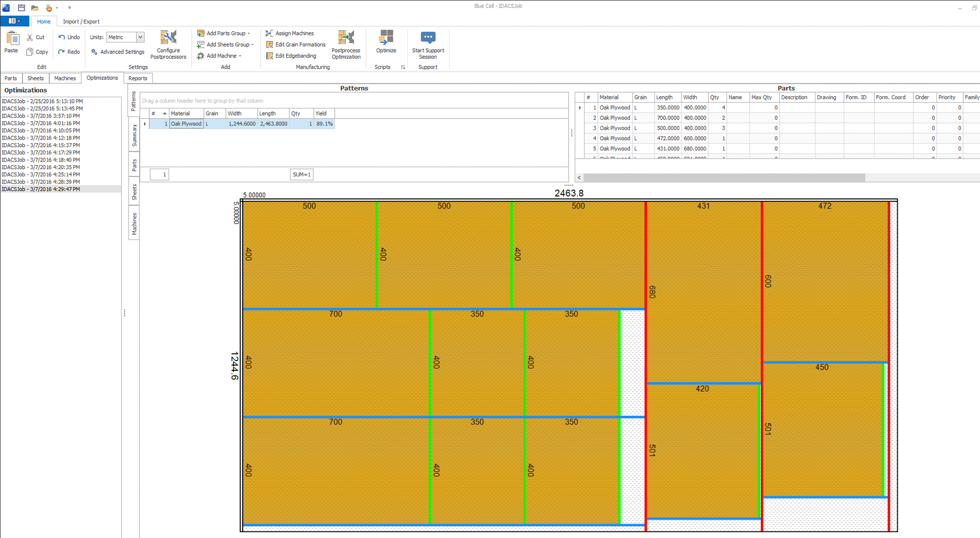Viewport: 980px width, 538px height.
Task: Redo the last undone action
Action: tap(69, 52)
